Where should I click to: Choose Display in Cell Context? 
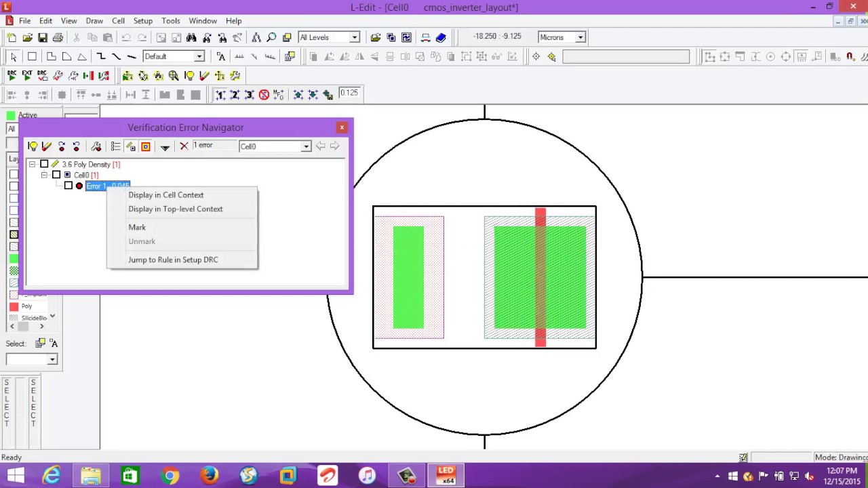166,195
